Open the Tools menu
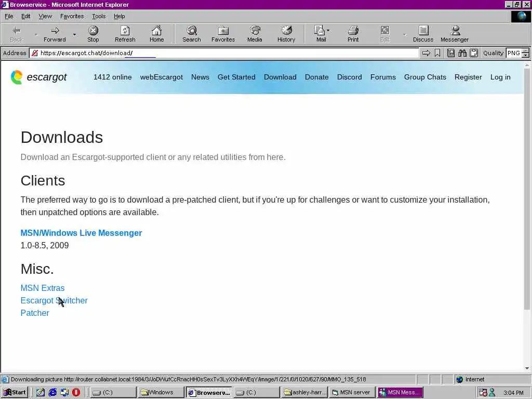This screenshot has height=399, width=532. click(99, 16)
